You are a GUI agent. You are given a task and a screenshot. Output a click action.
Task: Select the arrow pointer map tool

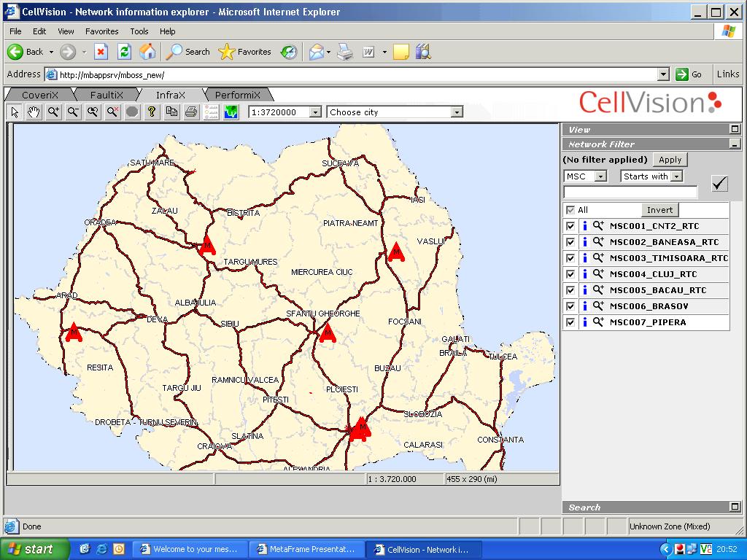click(x=15, y=112)
